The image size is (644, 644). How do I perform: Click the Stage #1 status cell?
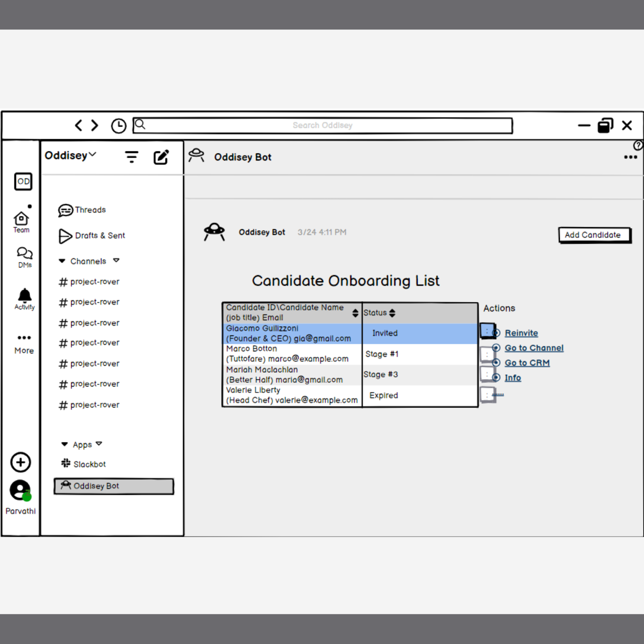420,354
